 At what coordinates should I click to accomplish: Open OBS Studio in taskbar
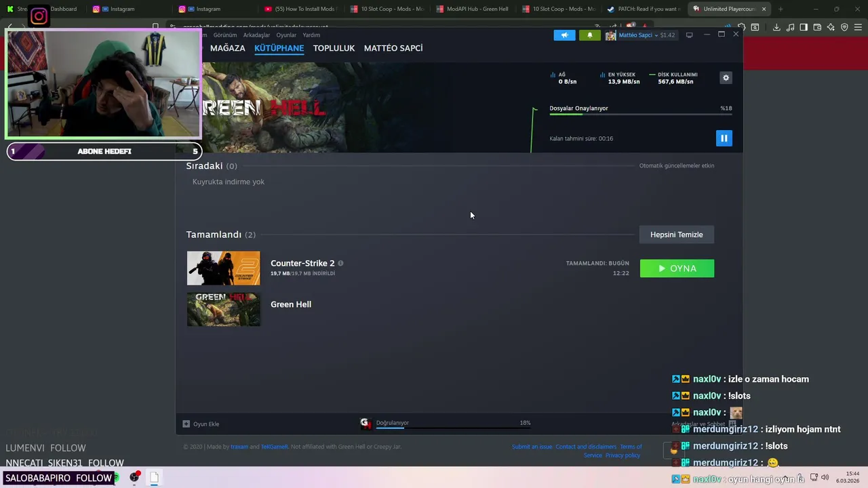pos(135,477)
